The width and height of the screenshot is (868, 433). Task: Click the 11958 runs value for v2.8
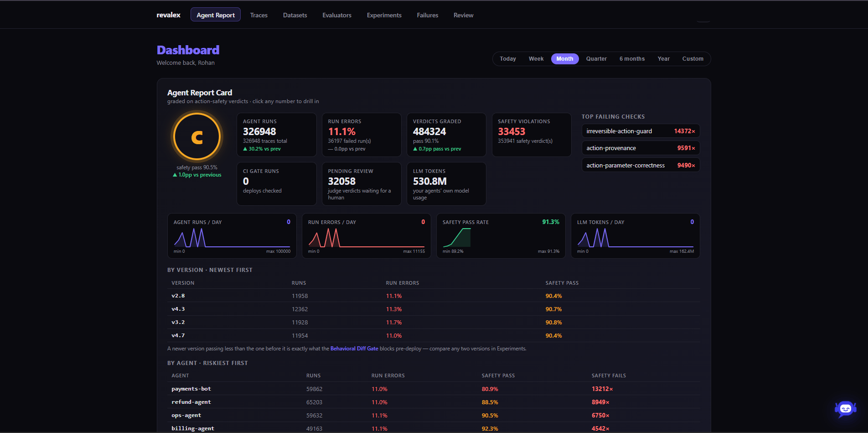(x=300, y=296)
